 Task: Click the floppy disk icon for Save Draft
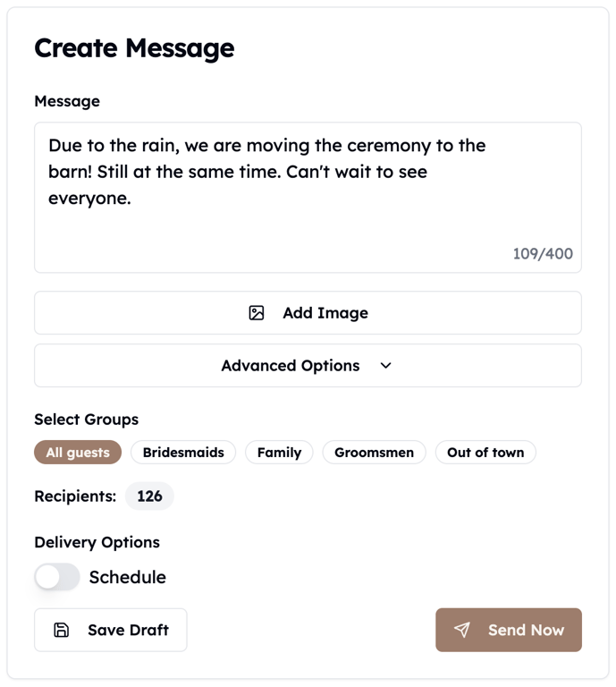[62, 630]
